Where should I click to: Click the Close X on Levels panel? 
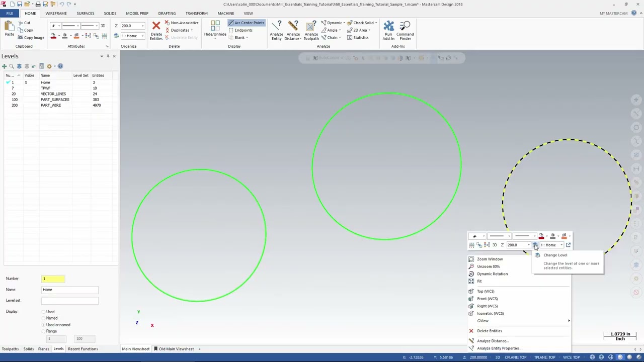pyautogui.click(x=114, y=56)
